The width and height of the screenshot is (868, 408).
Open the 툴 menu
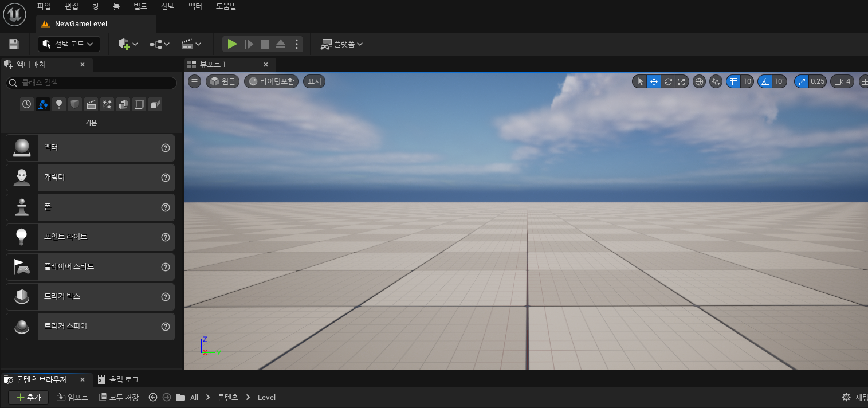[116, 6]
